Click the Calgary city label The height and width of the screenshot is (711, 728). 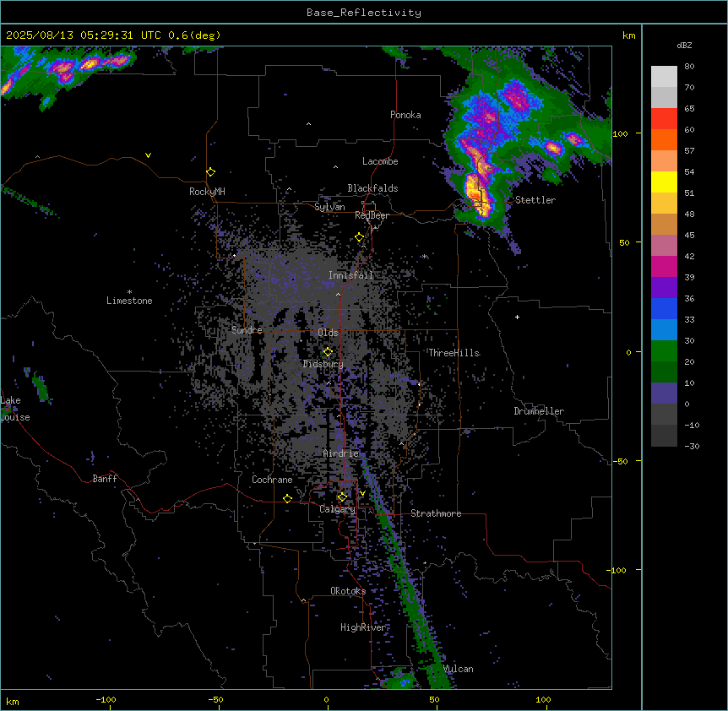(x=337, y=509)
